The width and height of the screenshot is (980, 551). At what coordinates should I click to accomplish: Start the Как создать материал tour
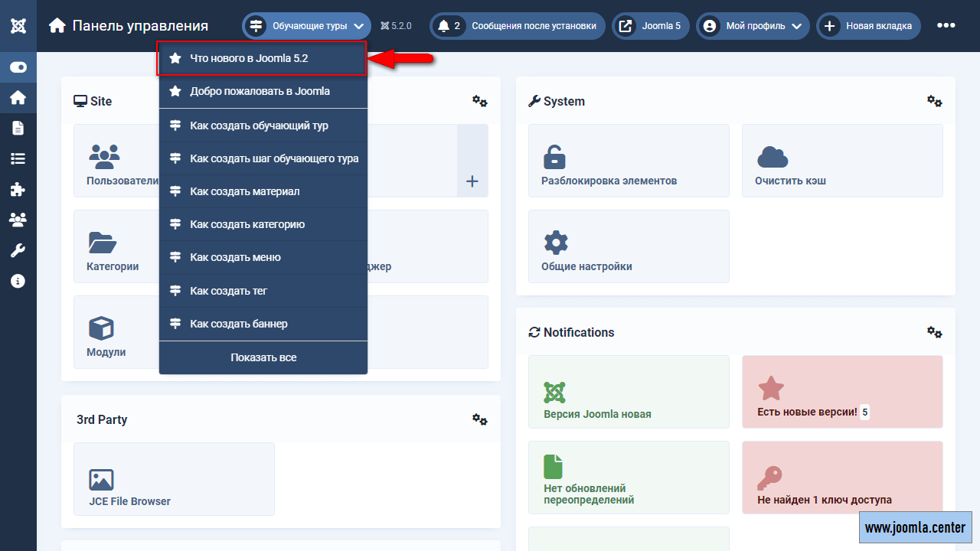pyautogui.click(x=263, y=191)
